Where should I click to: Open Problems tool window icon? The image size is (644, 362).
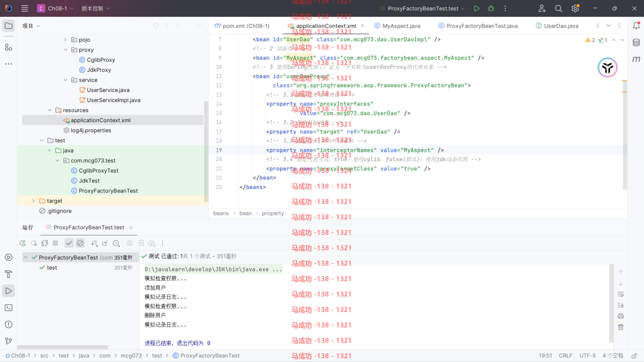click(9, 324)
